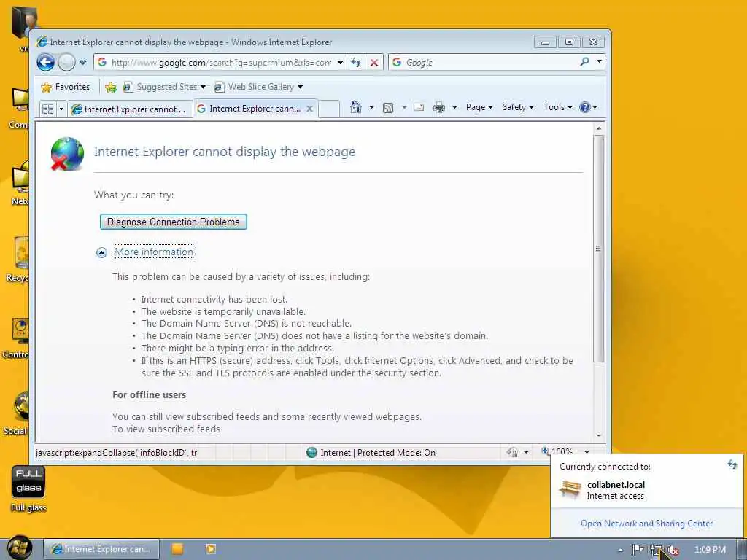Expand the address bar autocomplete dropdown arrow
Viewport: 747px width, 560px height.
340,63
